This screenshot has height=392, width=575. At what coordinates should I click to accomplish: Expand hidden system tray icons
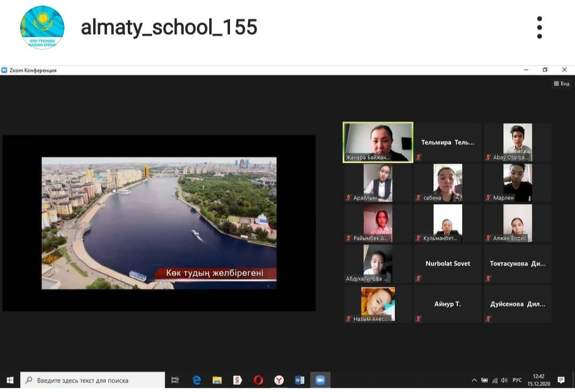pyautogui.click(x=474, y=380)
